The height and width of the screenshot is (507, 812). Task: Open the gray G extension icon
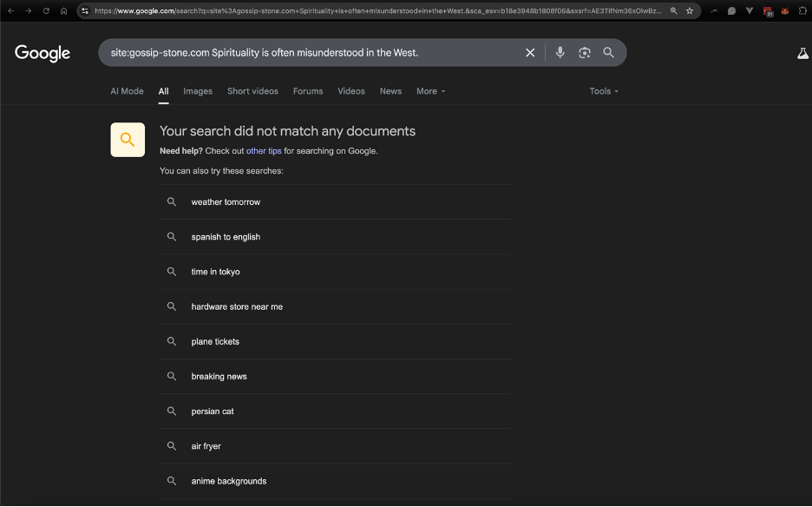click(x=731, y=11)
